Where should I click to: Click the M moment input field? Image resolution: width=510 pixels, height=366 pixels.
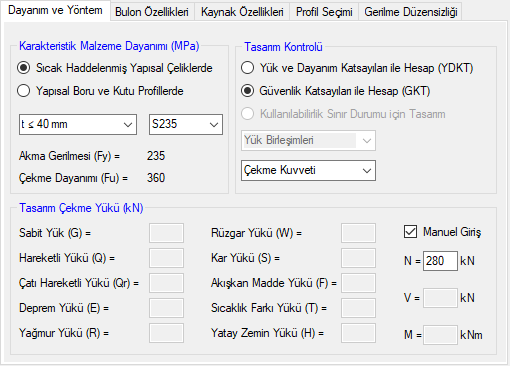point(440,335)
